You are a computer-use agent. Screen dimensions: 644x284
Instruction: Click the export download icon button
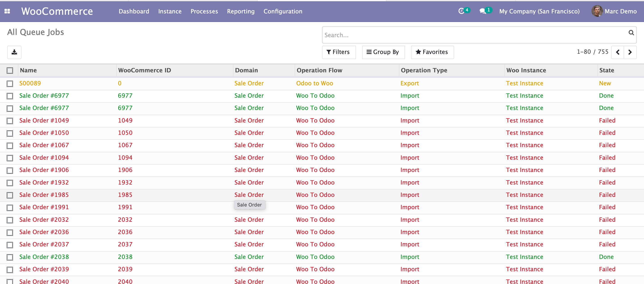14,52
